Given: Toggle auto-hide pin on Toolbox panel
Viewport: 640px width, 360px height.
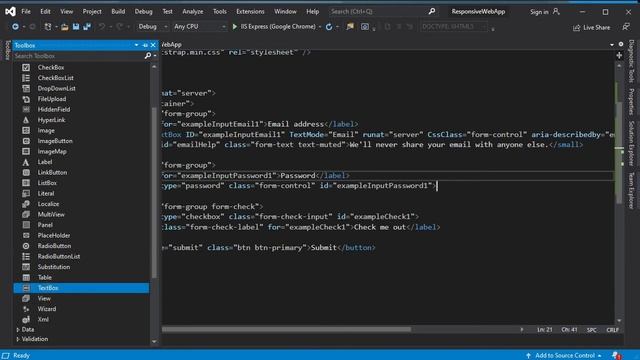Looking at the screenshot, I should [145, 45].
